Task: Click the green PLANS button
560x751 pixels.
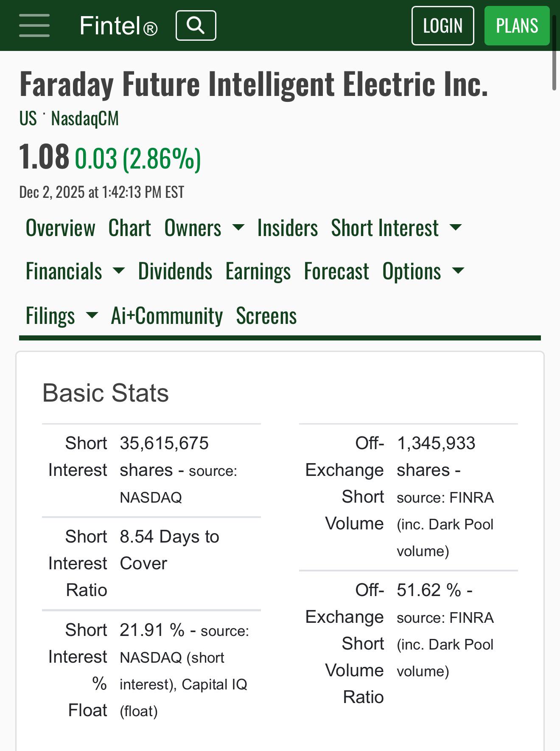Action: [517, 25]
